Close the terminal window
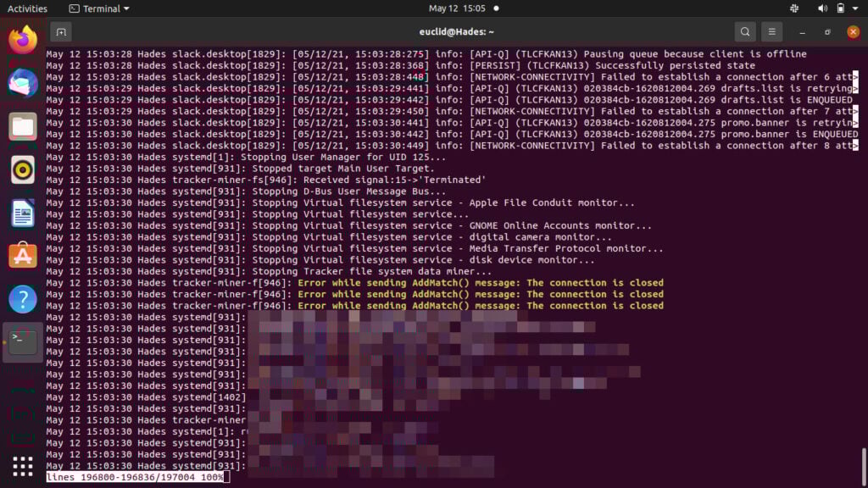Viewport: 868px width, 488px height. click(853, 32)
